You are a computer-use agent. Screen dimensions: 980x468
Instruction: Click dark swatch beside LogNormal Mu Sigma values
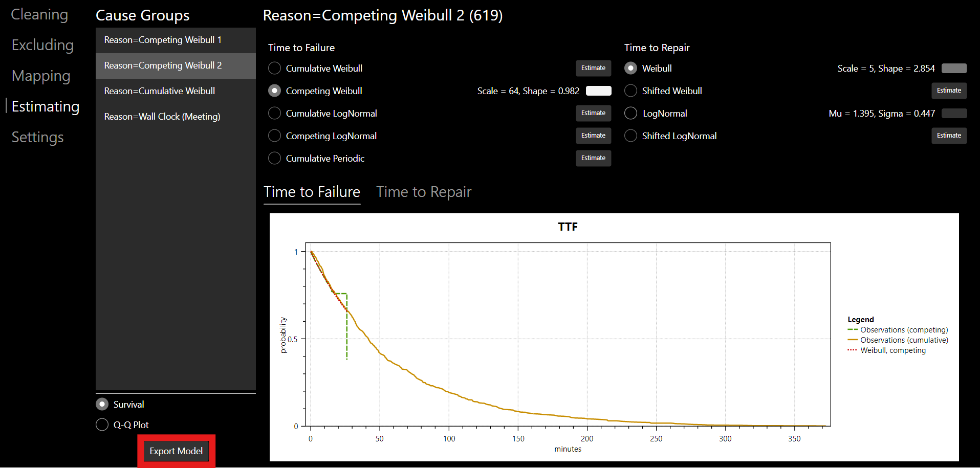(954, 113)
